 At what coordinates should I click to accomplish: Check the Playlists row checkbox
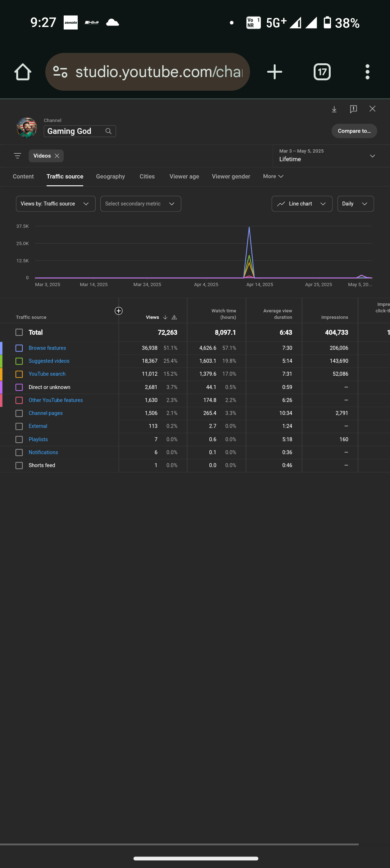tap(19, 439)
